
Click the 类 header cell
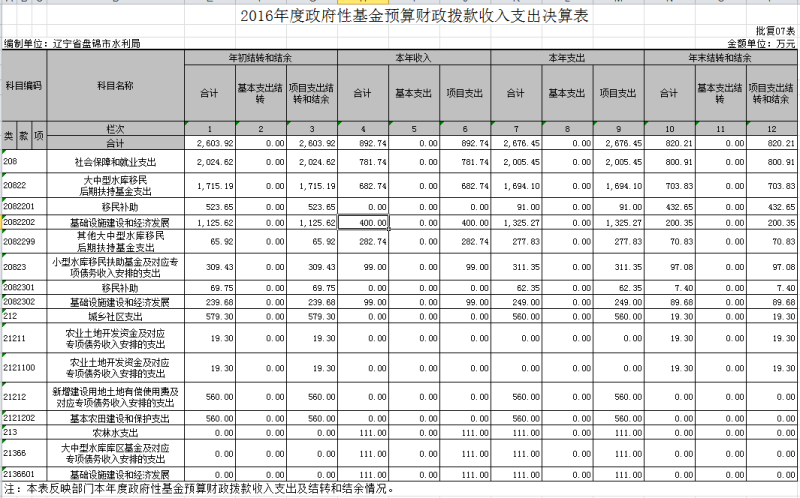[x=9, y=136]
